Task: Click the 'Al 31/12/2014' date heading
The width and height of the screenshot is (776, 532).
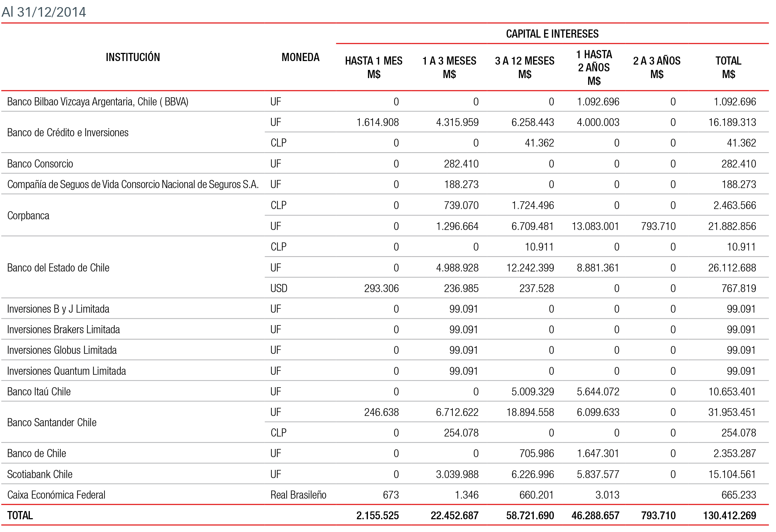Action: coord(44,12)
